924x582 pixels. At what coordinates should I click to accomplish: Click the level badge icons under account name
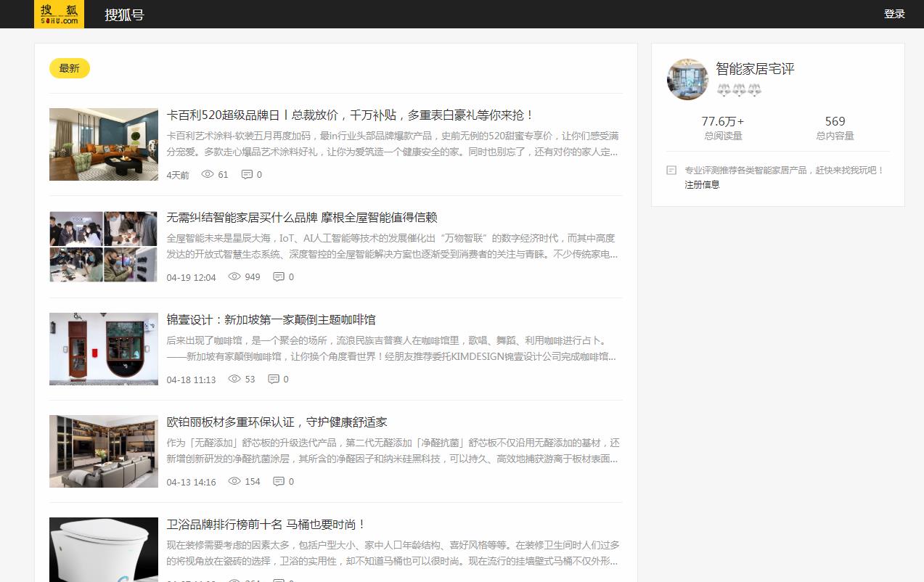click(739, 90)
